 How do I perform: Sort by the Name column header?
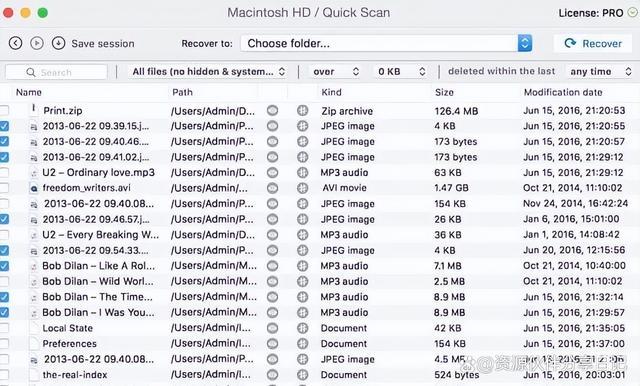[29, 92]
